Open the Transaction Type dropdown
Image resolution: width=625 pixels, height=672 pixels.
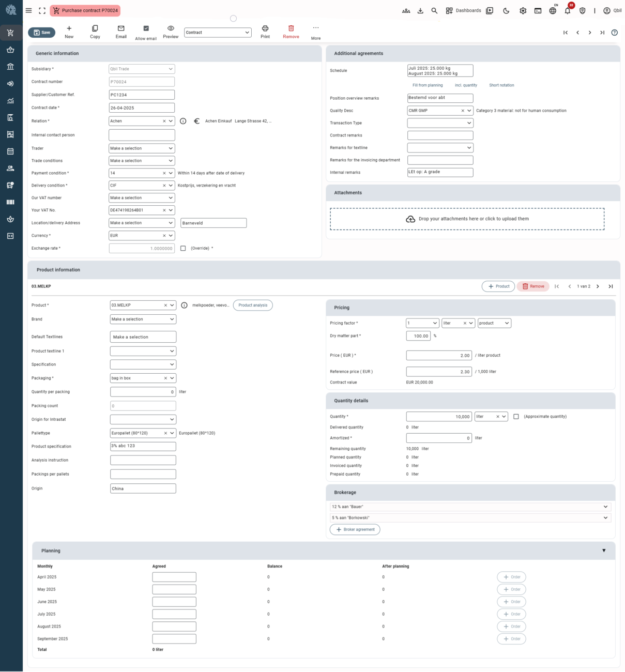(x=440, y=123)
